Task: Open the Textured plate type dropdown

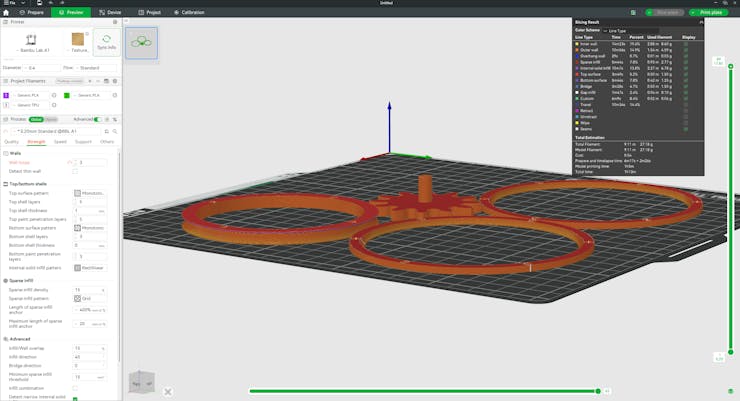Action: click(x=78, y=42)
